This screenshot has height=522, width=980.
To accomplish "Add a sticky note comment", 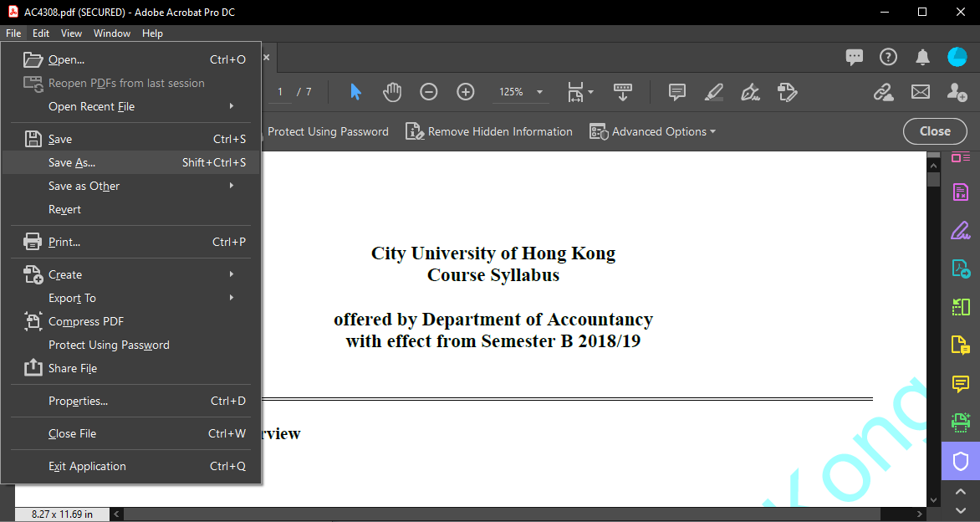I will pos(677,92).
